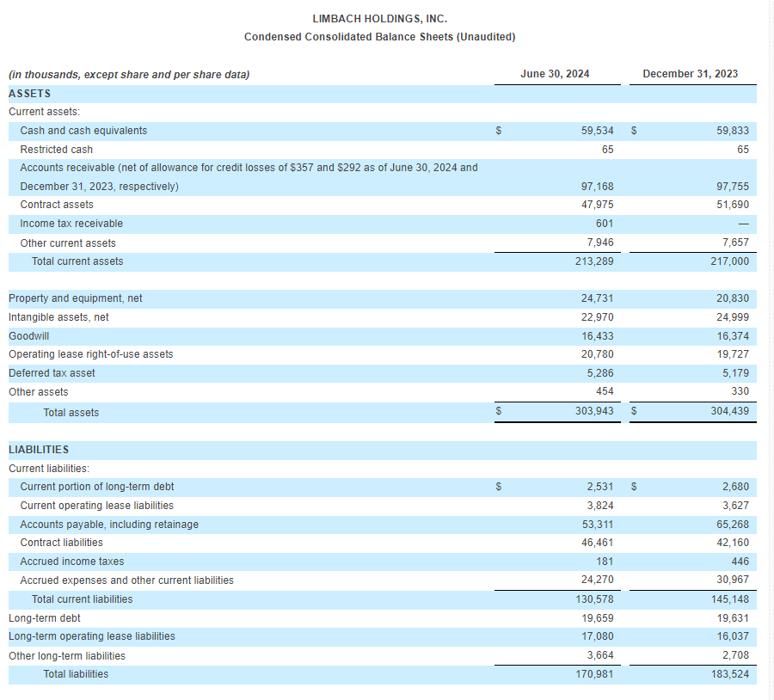Screen dimensions: 774x700
Task: Click the total current assets value 213,289
Action: click(594, 261)
